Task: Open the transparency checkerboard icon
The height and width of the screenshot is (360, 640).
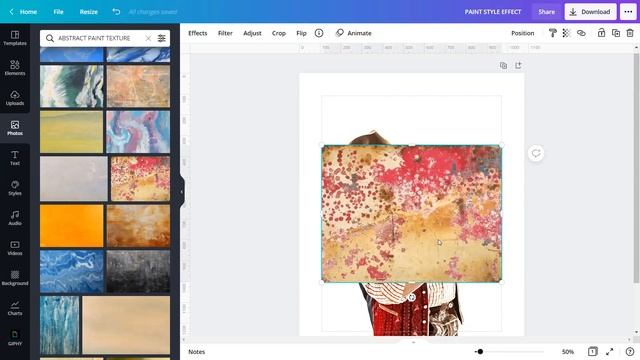Action: [x=566, y=33]
